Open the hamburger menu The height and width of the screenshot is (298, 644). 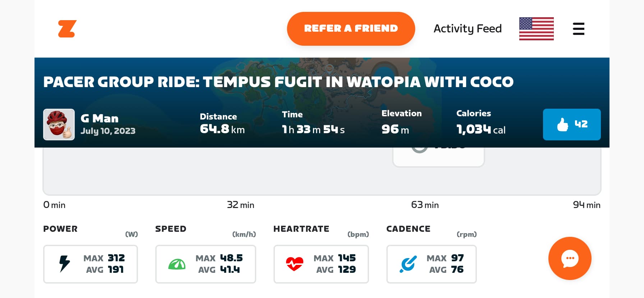pos(579,29)
